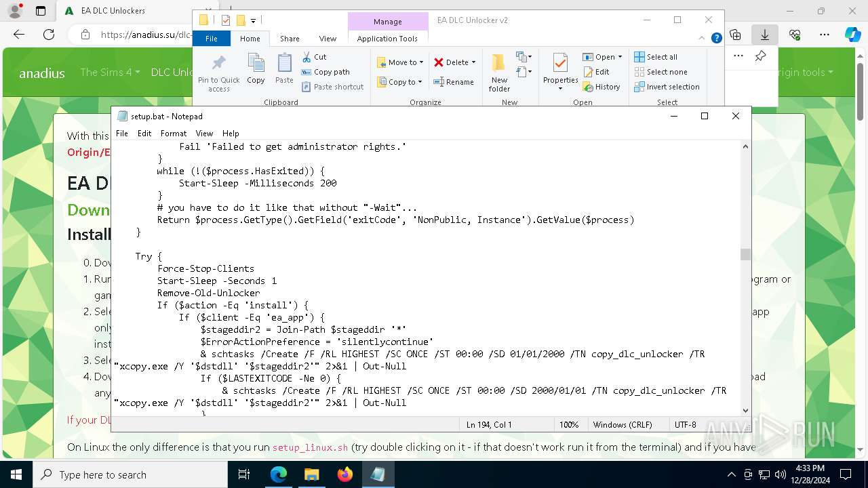Open browser Settings and more menu
Screen dimensions: 868x488
pos(825,35)
